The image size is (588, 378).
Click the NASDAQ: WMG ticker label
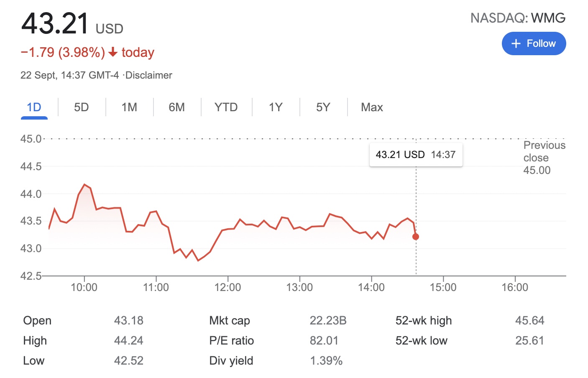pos(518,18)
